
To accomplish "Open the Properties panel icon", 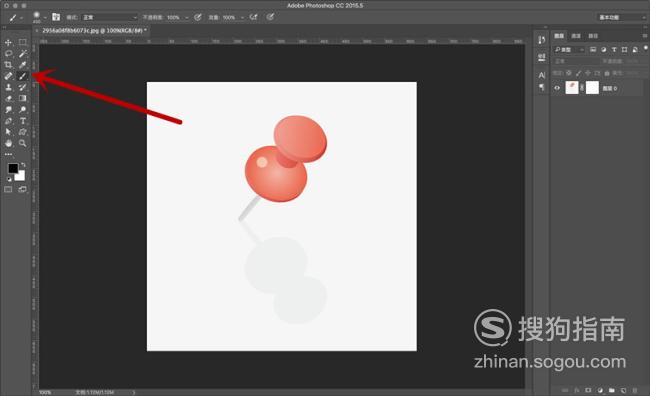I will tap(541, 57).
